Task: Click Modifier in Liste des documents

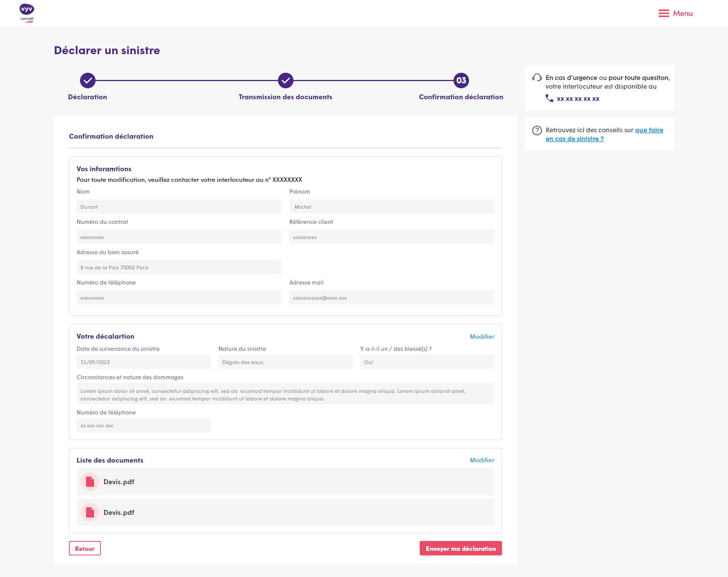Action: point(482,460)
